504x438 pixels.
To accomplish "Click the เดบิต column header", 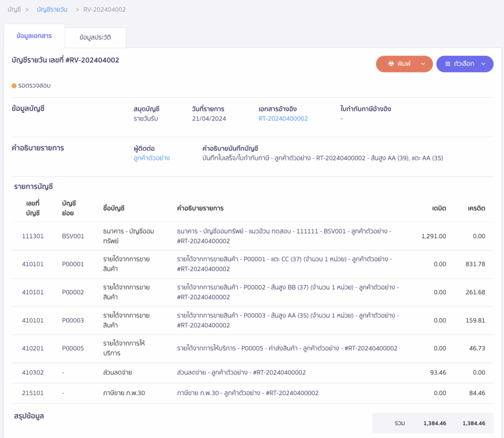I will pos(439,208).
